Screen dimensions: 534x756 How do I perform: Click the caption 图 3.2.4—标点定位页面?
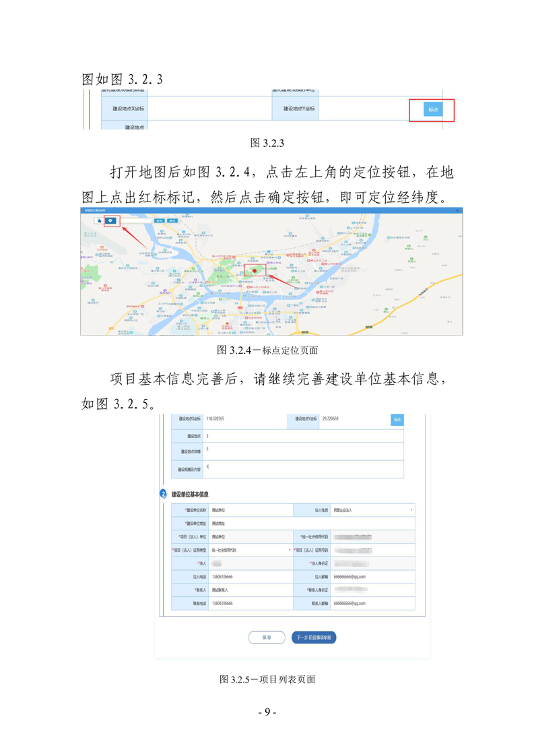[267, 350]
